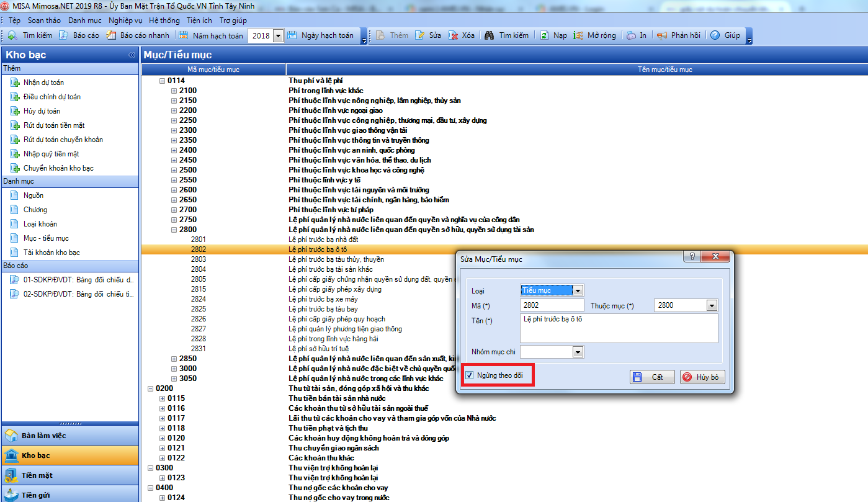The width and height of the screenshot is (868, 502).
Task: Open the Tiện ích menu
Action: 199,20
